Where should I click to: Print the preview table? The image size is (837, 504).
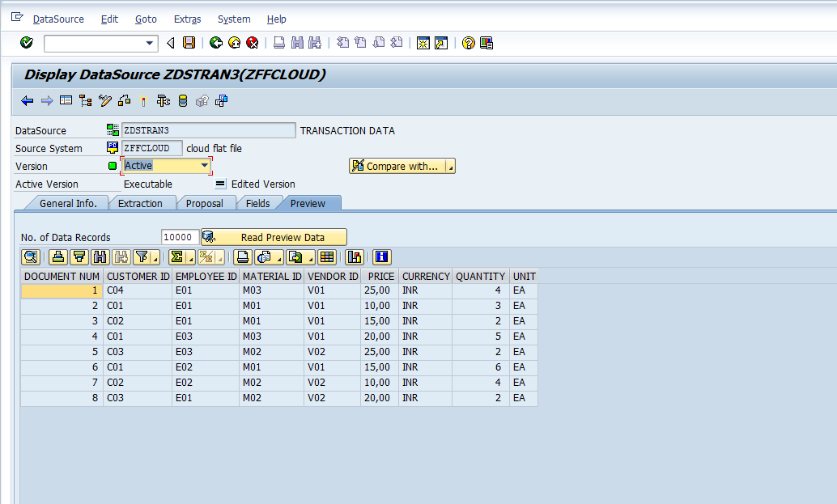point(242,256)
